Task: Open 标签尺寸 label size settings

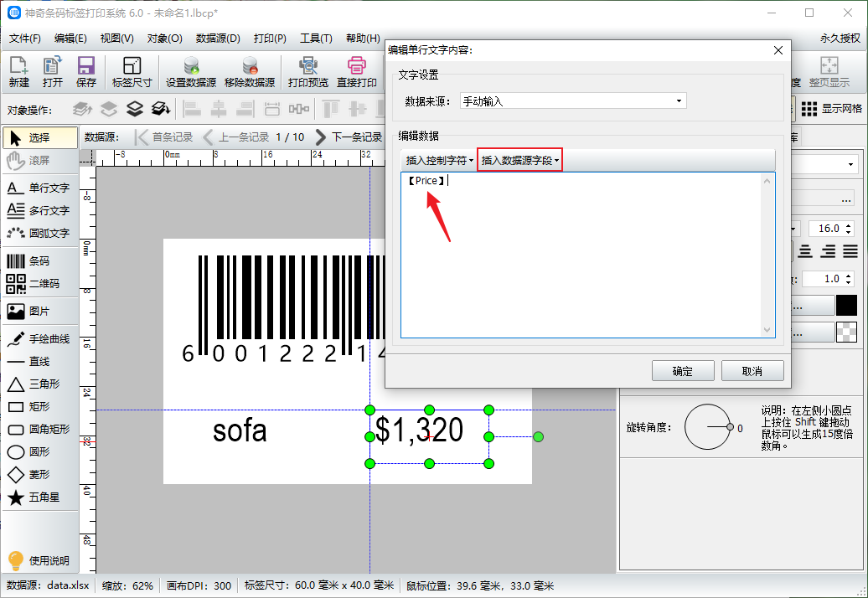Action: [132, 72]
